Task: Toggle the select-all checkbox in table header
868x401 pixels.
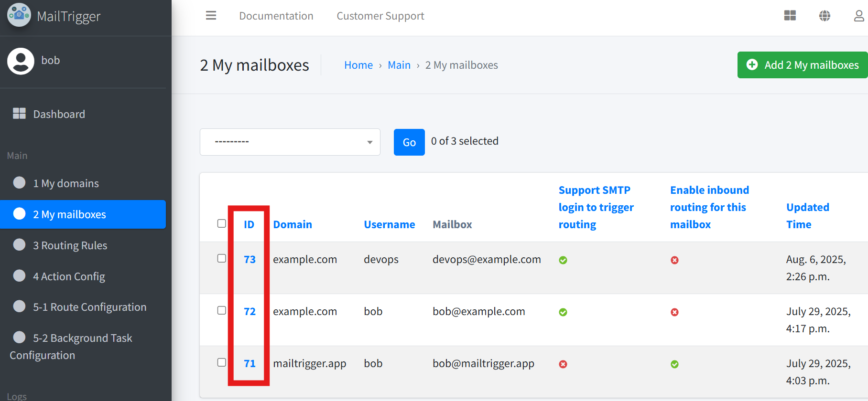Action: (222, 223)
